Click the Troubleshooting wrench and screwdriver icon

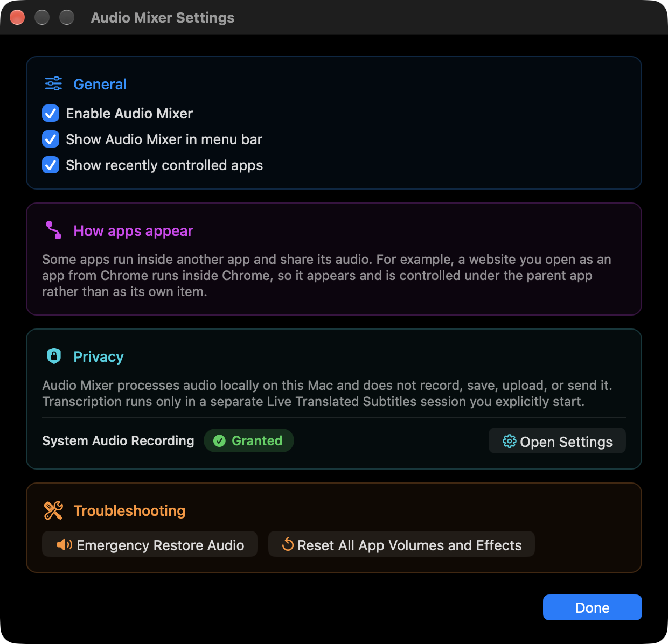(x=53, y=510)
